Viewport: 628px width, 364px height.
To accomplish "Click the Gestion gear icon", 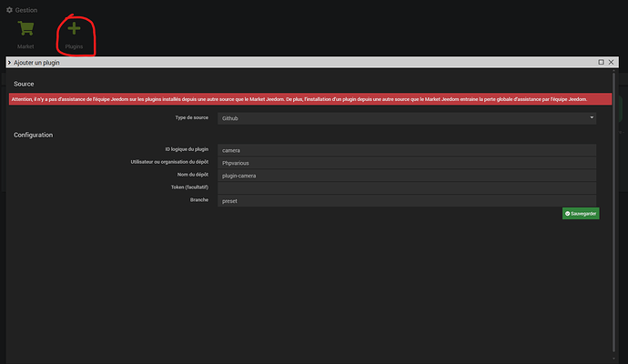I will (x=10, y=10).
